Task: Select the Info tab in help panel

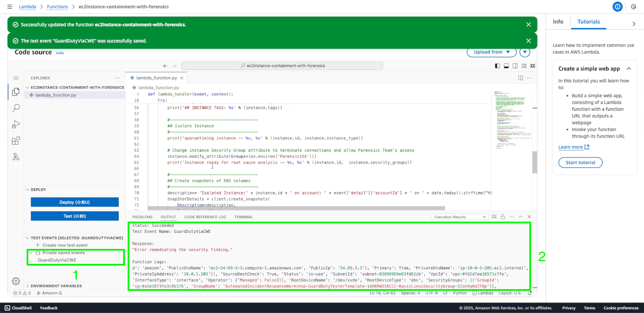Action: (x=558, y=21)
